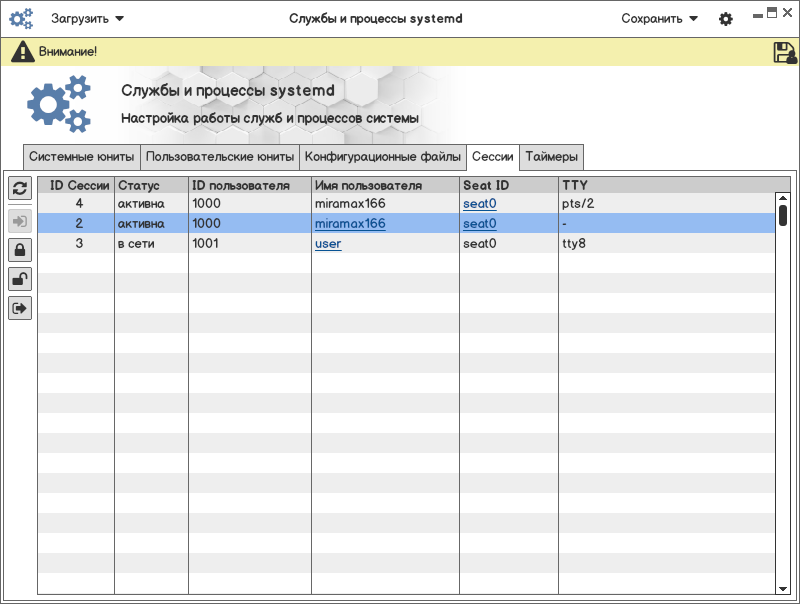Click the scroll down arrow of table scrollbar
Screen dimensions: 800x604
tap(783, 590)
